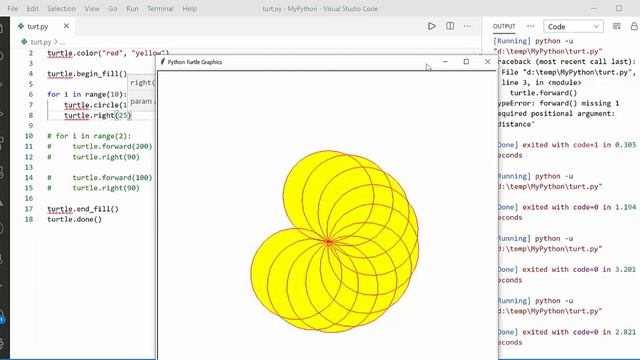Screen dimensions: 640x360
Task: Click the yellow turtle drawing center point
Action: coord(329,242)
